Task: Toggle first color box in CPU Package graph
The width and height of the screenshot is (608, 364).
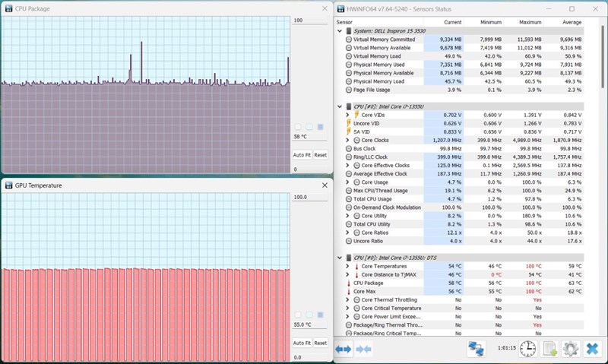Action: [x=298, y=127]
